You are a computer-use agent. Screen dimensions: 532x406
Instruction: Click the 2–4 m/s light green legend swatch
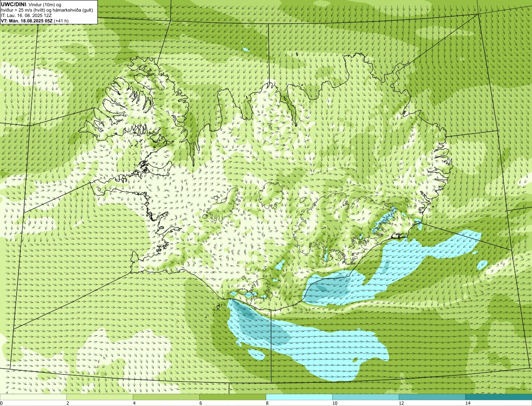100,397
